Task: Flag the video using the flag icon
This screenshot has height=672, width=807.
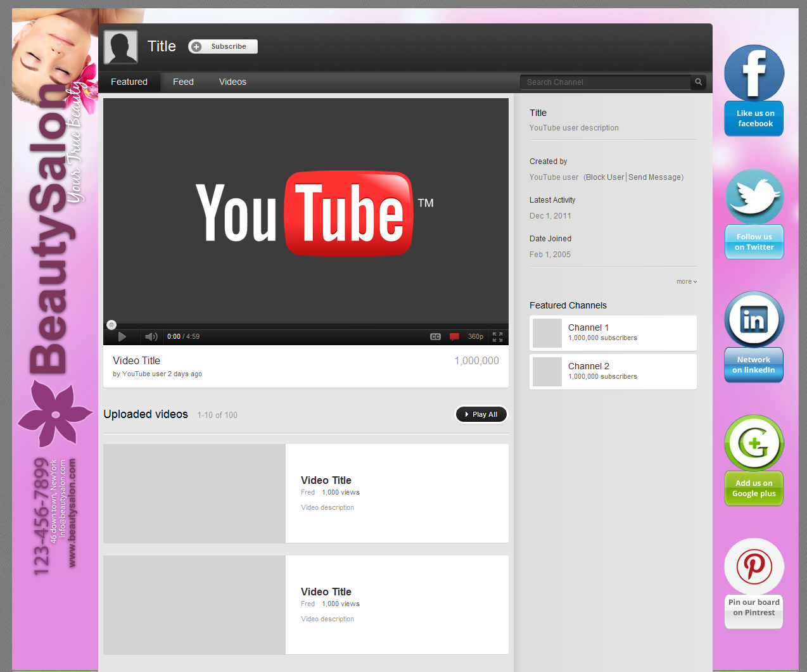Action: click(454, 336)
